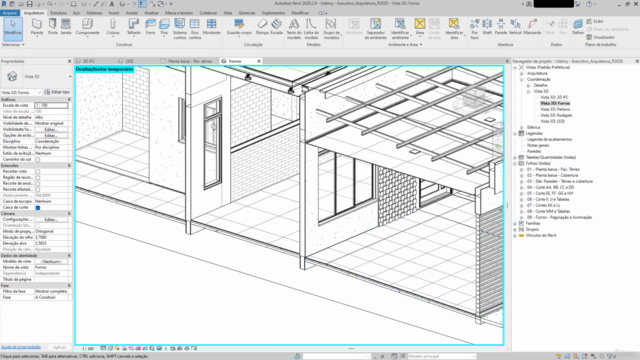Open Ajuda de propriedades link

[x=20, y=347]
